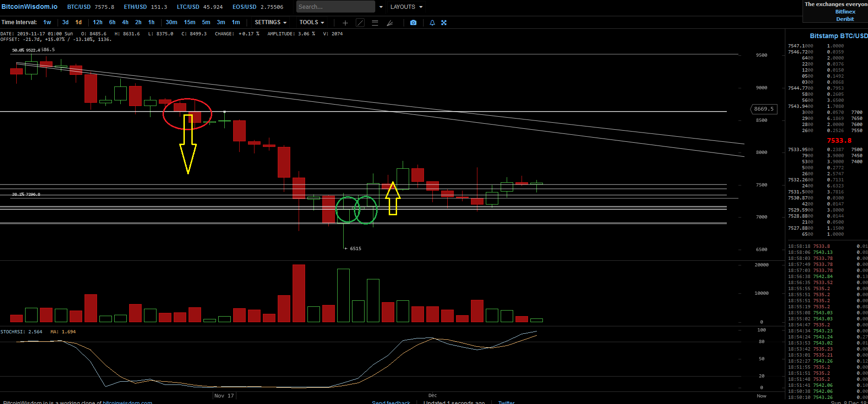The image size is (868, 404).
Task: Switch time interval to 1h
Action: pos(151,22)
